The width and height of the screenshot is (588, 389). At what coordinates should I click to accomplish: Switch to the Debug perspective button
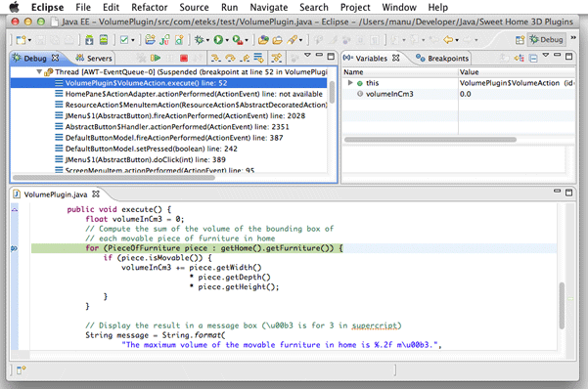546,39
